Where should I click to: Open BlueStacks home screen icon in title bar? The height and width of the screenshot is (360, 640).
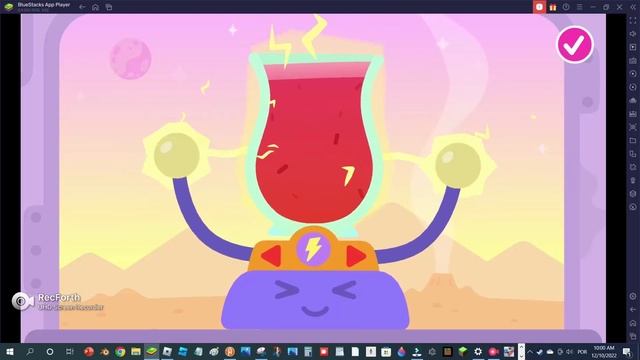click(x=95, y=7)
